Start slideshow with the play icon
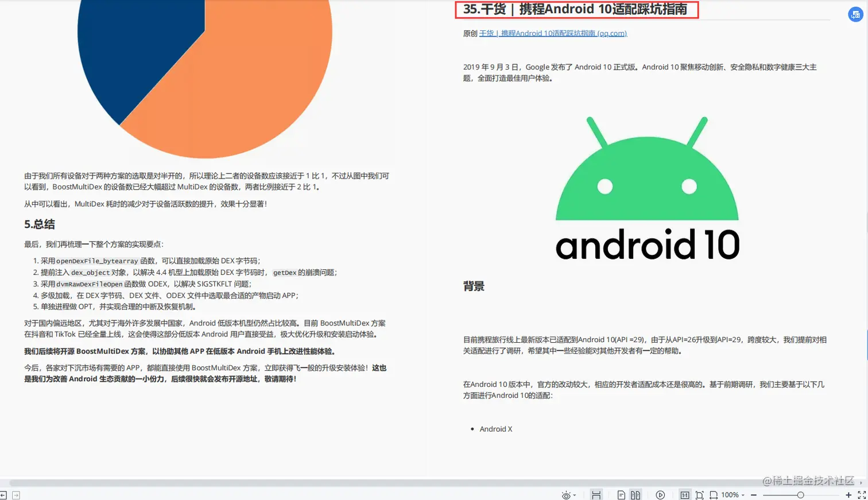Screen dimensions: 868x500 tap(660, 495)
